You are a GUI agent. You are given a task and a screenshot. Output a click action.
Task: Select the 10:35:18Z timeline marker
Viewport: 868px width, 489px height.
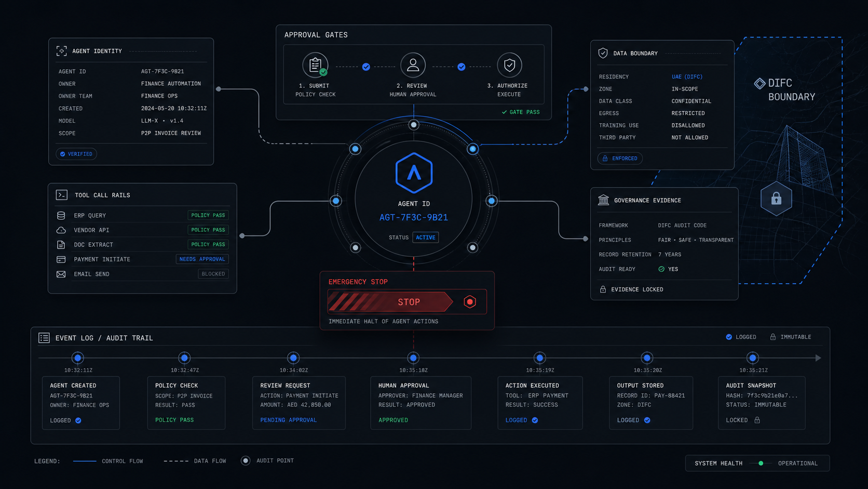[x=413, y=358]
